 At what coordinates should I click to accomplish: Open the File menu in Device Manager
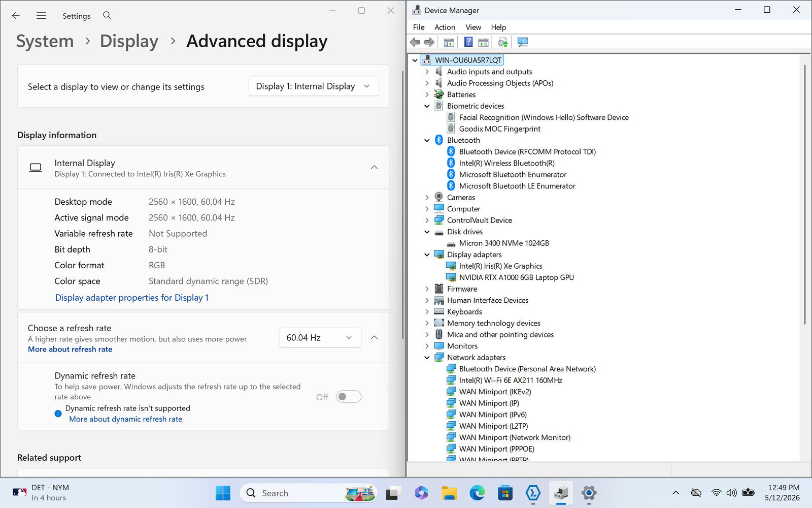pos(419,27)
